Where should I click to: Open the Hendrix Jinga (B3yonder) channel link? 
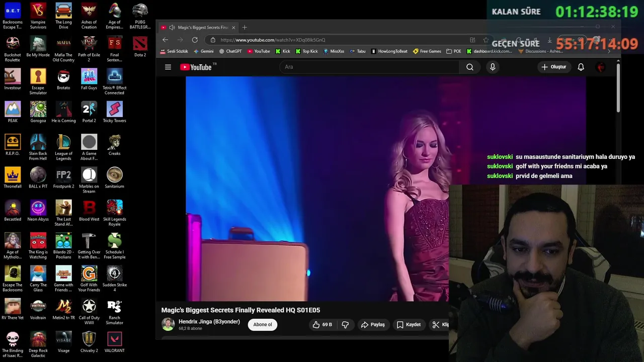[209, 322]
